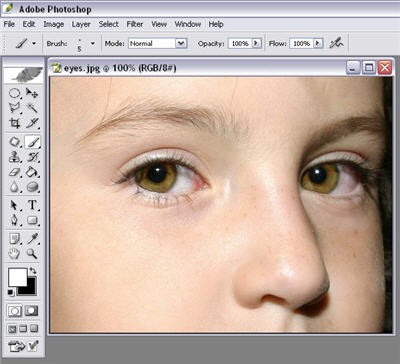Switch to Quick Mask mode
This screenshot has height=364, width=400.
pos(32,311)
